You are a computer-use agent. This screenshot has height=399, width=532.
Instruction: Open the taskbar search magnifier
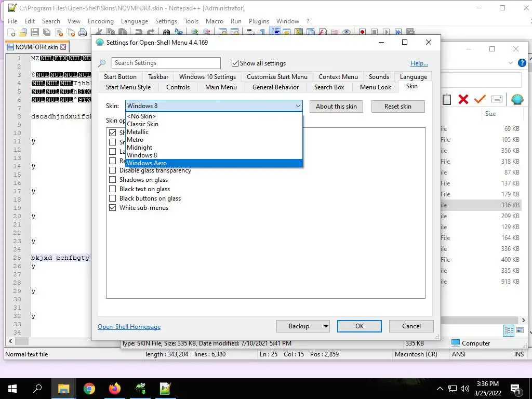(37, 389)
